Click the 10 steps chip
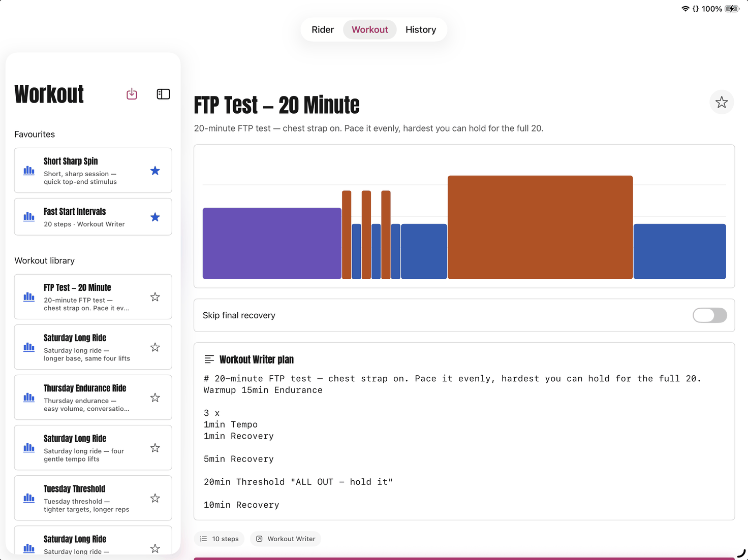Screen dimensions: 748x560 (x=219, y=539)
